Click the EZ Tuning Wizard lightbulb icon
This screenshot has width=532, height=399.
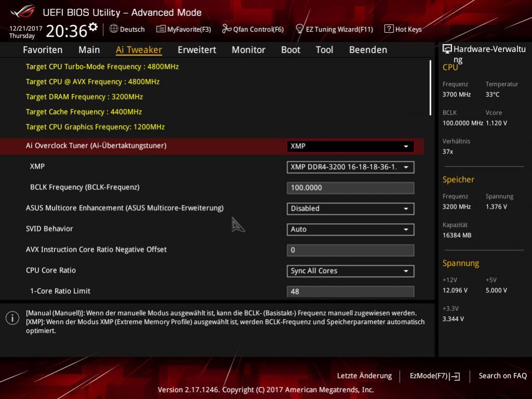tap(299, 29)
